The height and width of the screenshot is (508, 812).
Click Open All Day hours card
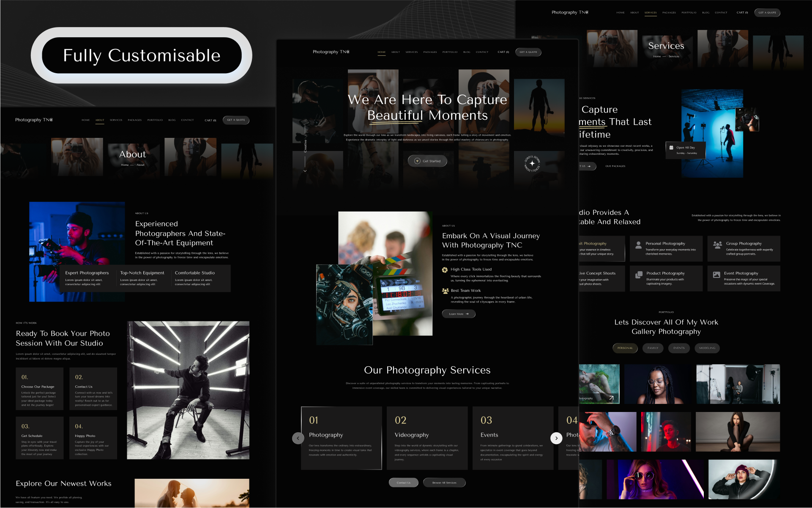click(x=686, y=150)
